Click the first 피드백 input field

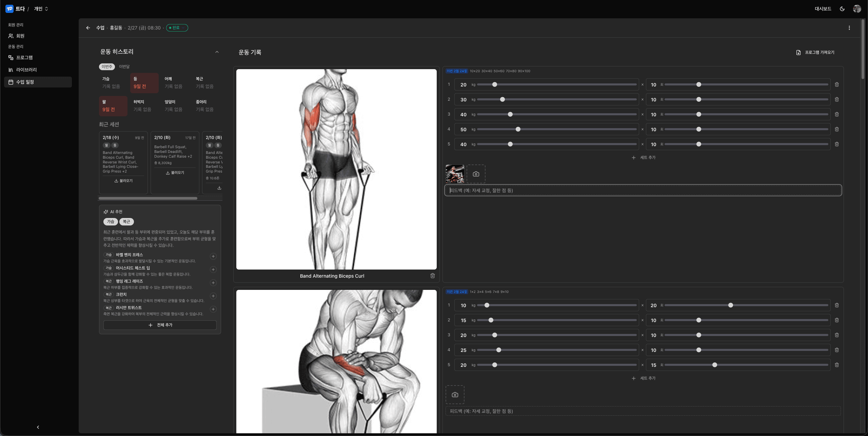[x=643, y=191]
